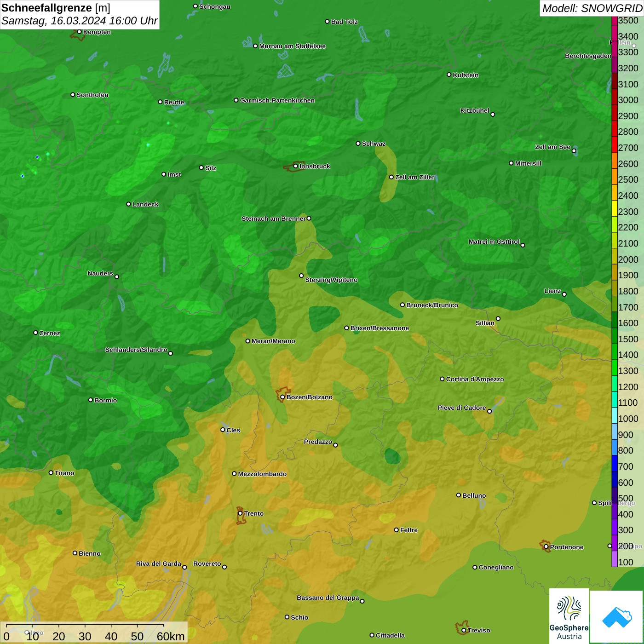This screenshot has height=644, width=644.
Task: Click the date Samstag, 16.03.2024 16:00 Uhr
Action: pos(79,21)
